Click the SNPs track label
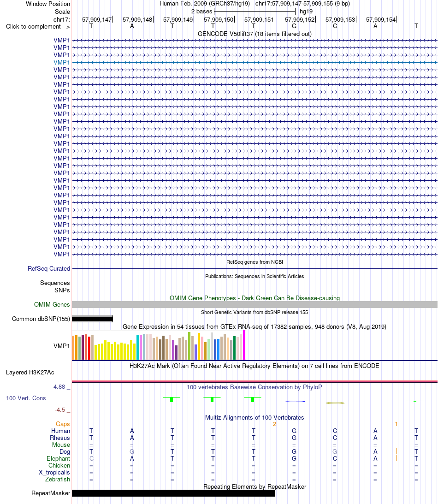438x504 pixels. point(62,290)
